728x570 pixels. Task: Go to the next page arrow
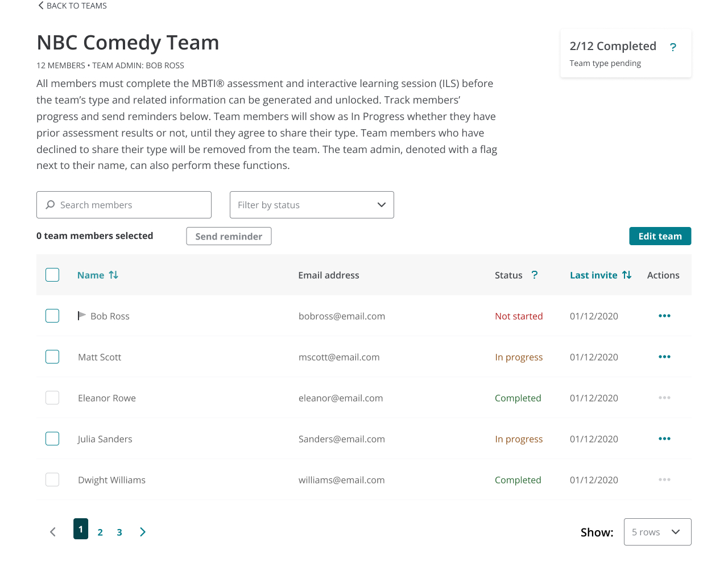(x=143, y=532)
